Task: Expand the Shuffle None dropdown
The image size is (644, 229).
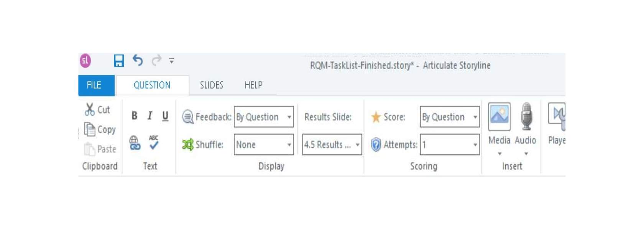Action: tap(264, 144)
